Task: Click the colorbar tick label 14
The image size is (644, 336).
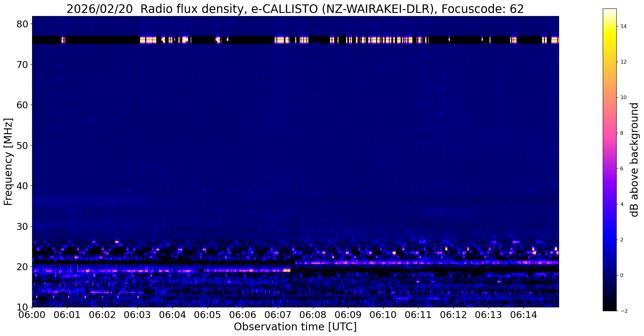Action: coord(623,26)
